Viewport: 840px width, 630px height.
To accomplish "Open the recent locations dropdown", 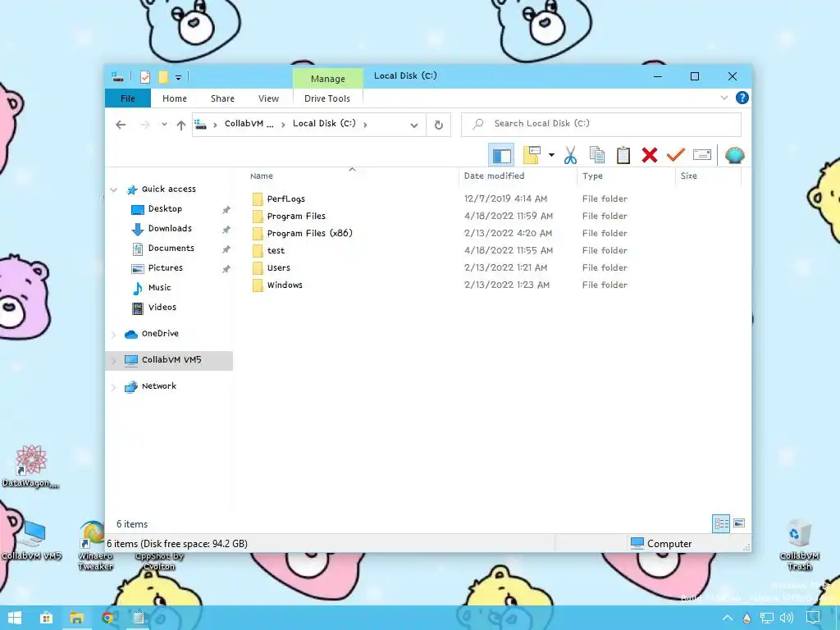I will (x=164, y=125).
